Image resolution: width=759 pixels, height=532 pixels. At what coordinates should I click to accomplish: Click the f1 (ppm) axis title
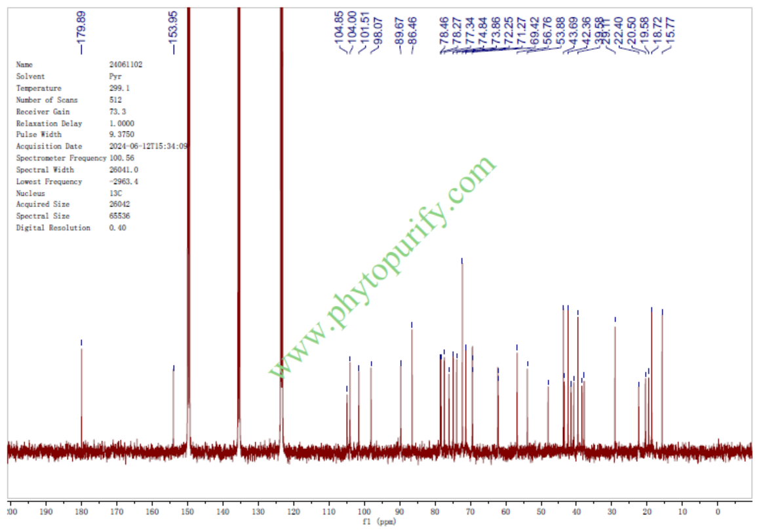(379, 523)
